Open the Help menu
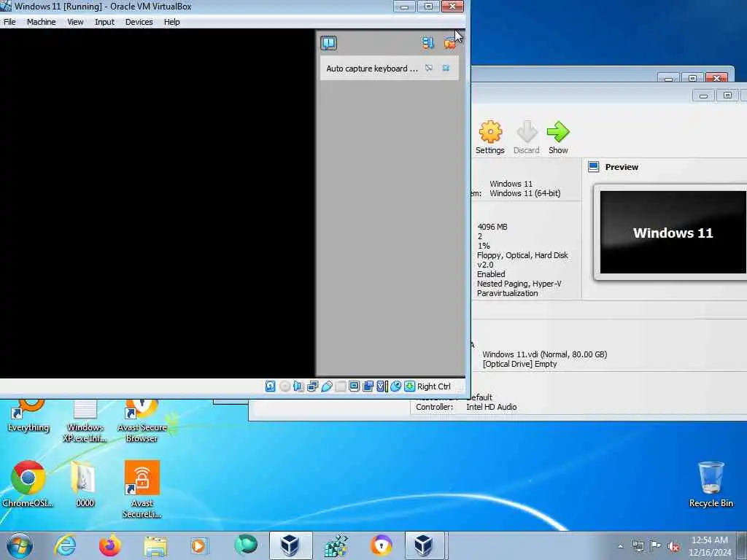747x560 pixels. click(172, 22)
